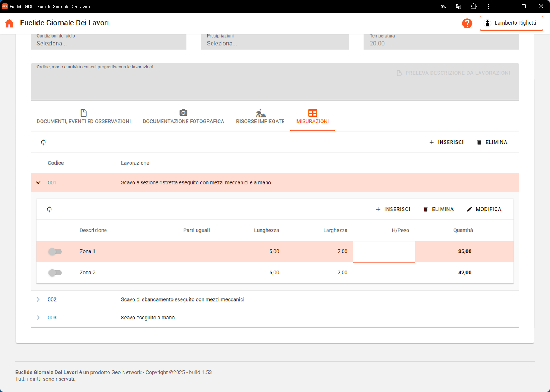This screenshot has width=550, height=392.
Task: Open the Lamberto Righetti user button
Action: coord(511,23)
